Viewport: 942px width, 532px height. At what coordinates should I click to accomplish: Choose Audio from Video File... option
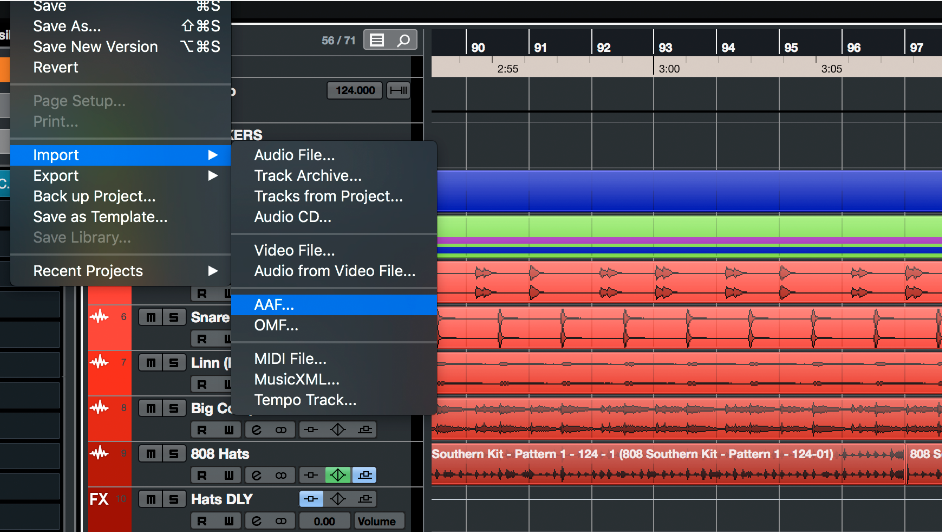(x=334, y=271)
